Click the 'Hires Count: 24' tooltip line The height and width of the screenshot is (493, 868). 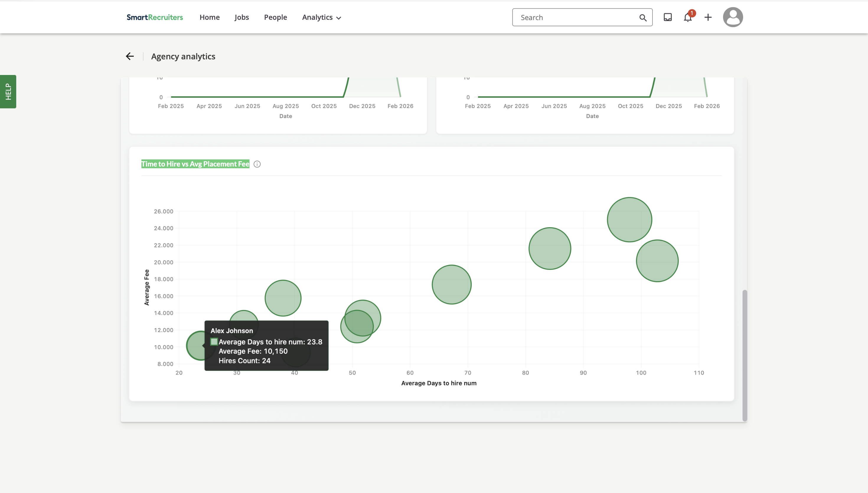pyautogui.click(x=244, y=361)
